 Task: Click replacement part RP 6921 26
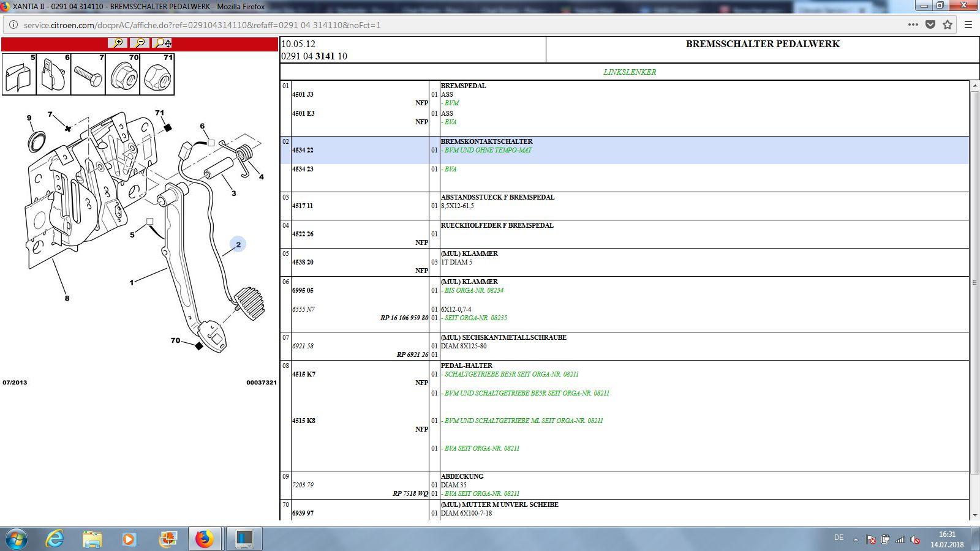tap(412, 355)
